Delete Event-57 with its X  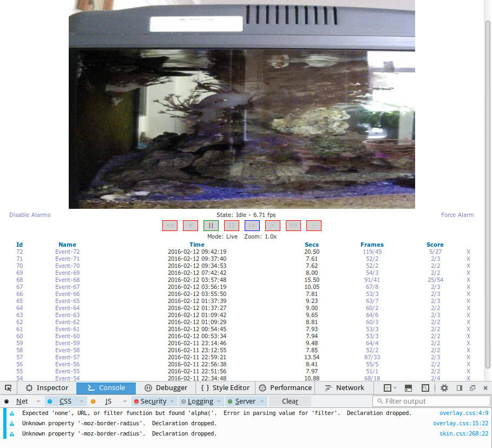[468, 357]
